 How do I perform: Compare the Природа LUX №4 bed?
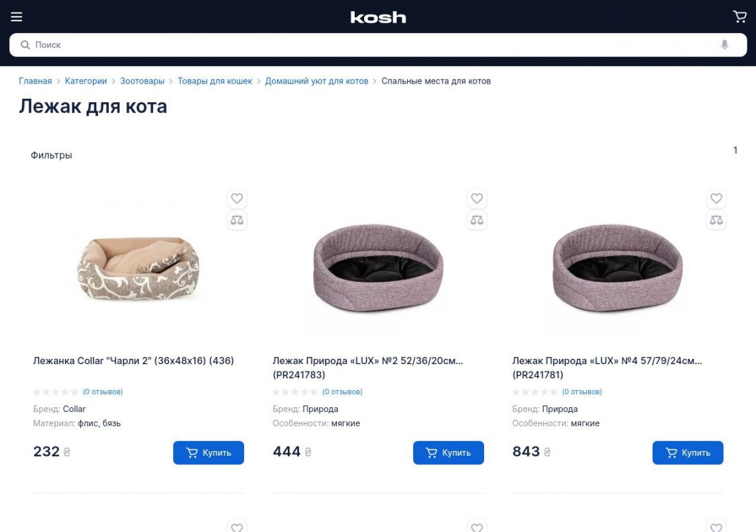click(716, 220)
